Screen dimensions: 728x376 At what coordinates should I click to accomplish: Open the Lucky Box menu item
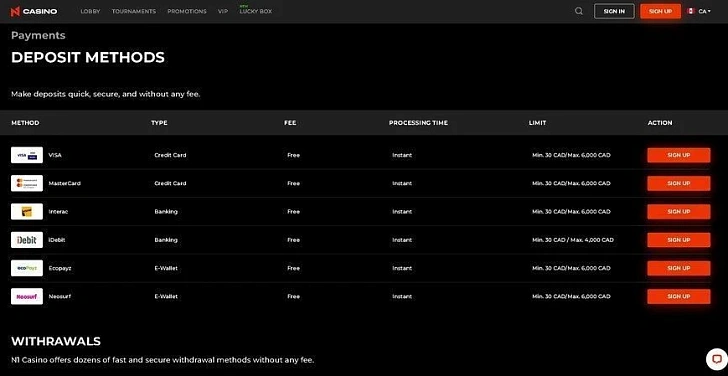click(256, 11)
